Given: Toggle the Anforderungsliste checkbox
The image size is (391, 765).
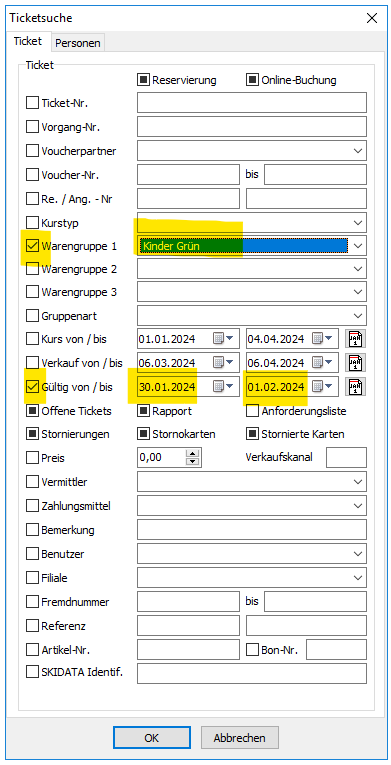Looking at the screenshot, I should coord(252,411).
